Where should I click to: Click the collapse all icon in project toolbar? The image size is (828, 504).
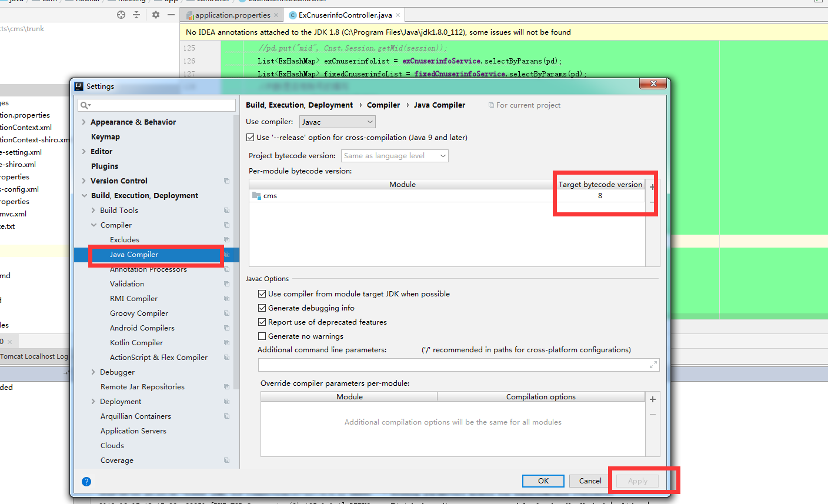(x=136, y=15)
